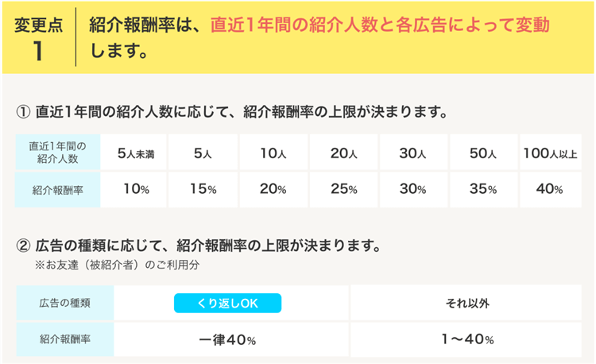Click the 20人 referral count cell

coord(343,153)
